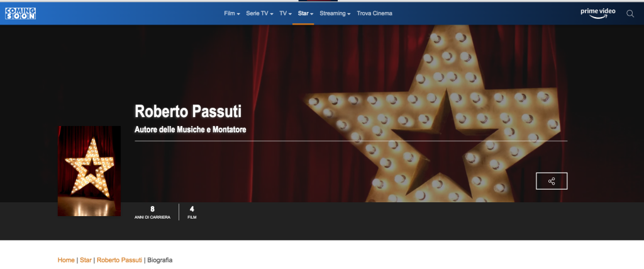644x269 pixels.
Task: Go to Trova Cinema page
Action: 375,13
